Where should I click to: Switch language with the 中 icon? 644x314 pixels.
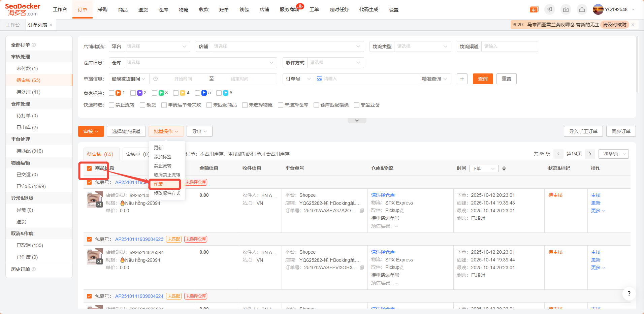[x=534, y=10]
